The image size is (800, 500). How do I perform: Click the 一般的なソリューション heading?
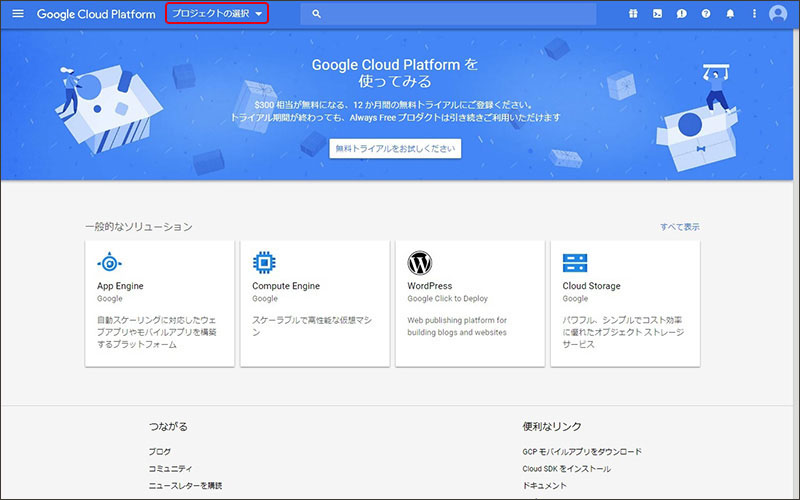[x=139, y=227]
